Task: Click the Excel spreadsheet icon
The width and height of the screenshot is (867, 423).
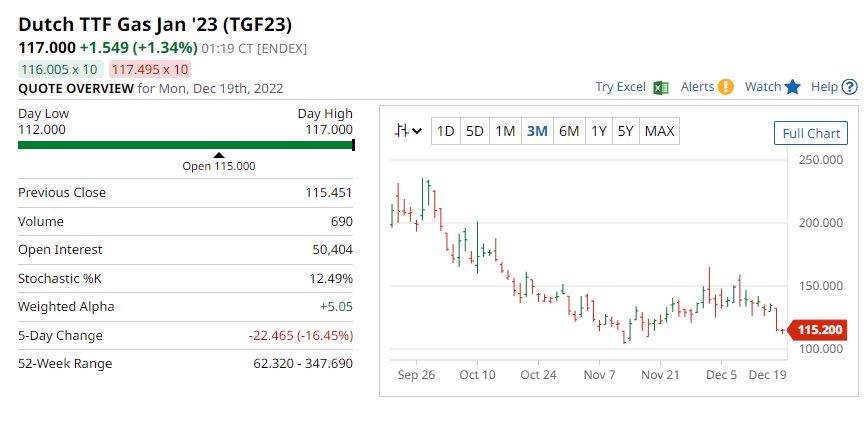Action: (x=660, y=87)
